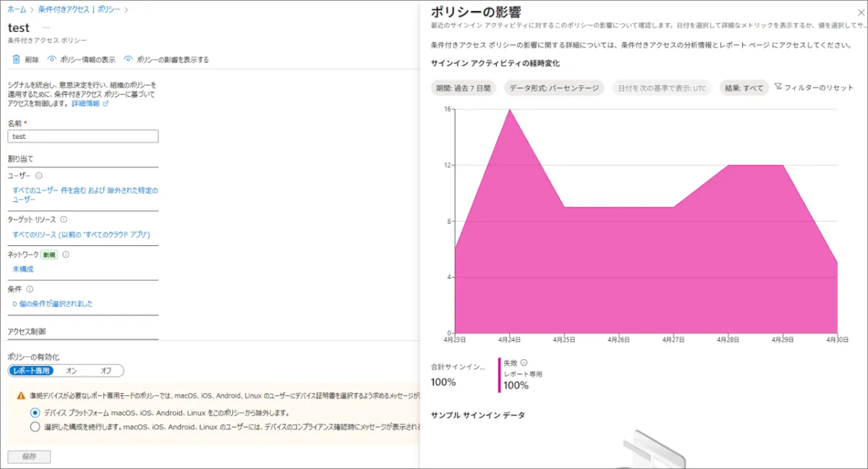Open the ellipsis menu beside the test title
The image size is (868, 469).
(46, 28)
